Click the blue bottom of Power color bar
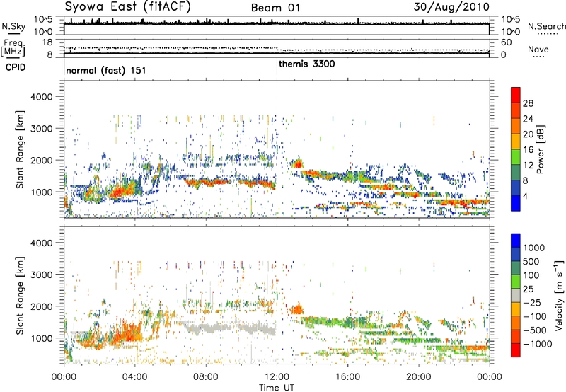The height and width of the screenshot is (392, 566). tap(516, 203)
